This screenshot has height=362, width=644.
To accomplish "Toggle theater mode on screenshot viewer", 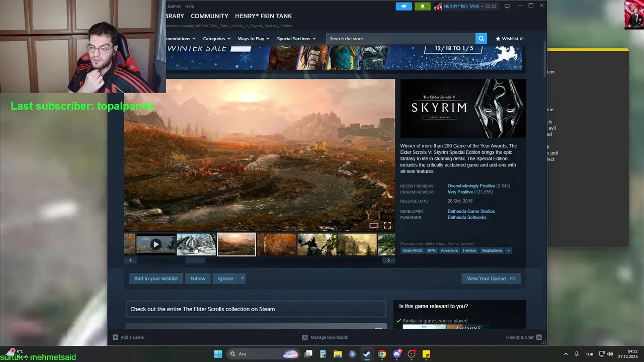I will tap(374, 225).
